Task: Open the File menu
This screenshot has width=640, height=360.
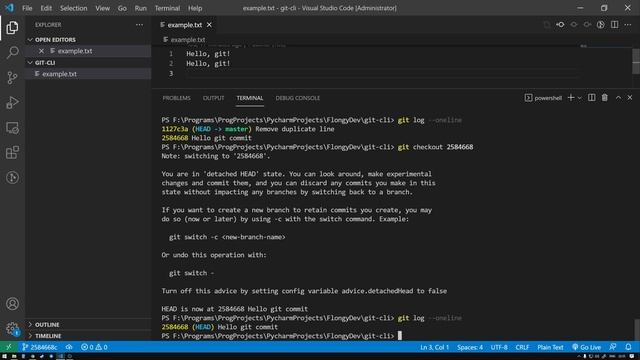Action: coord(27,8)
